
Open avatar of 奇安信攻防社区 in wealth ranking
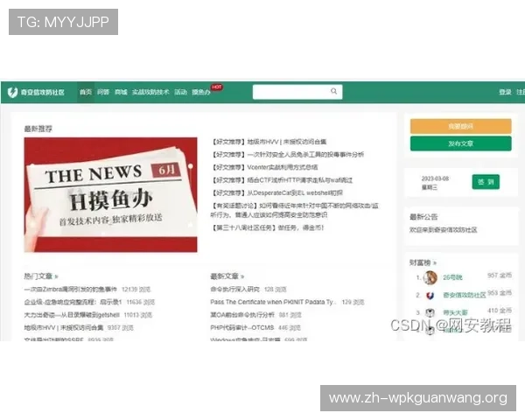coord(430,296)
